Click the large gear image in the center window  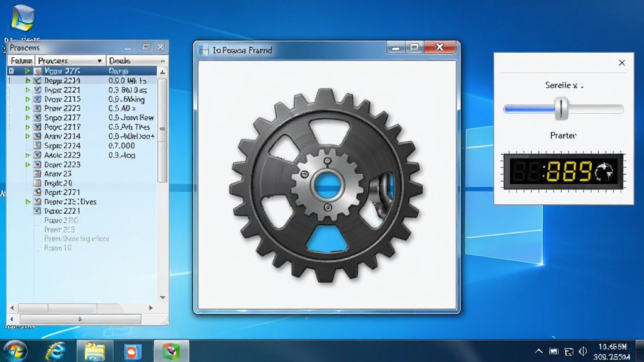coord(326,185)
